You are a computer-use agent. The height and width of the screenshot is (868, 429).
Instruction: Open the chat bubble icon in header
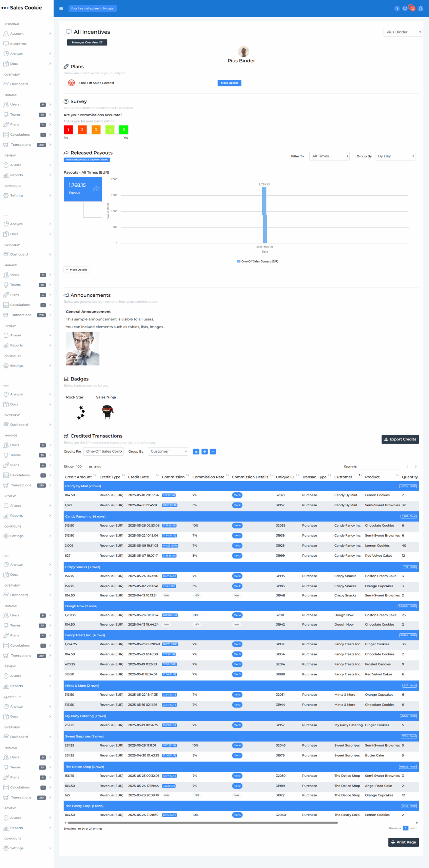[405, 8]
